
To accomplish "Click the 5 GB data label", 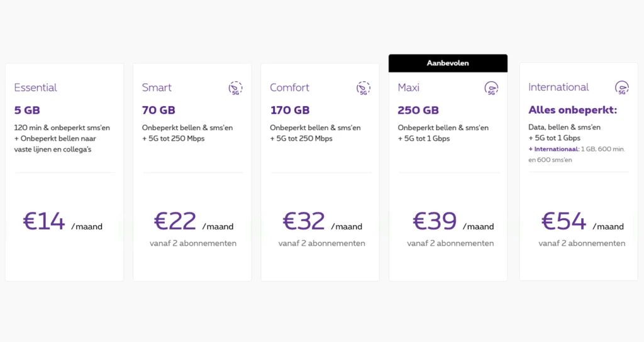I will coord(27,110).
